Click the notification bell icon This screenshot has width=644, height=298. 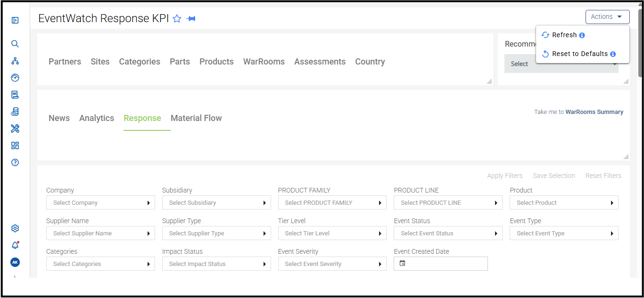tap(15, 245)
